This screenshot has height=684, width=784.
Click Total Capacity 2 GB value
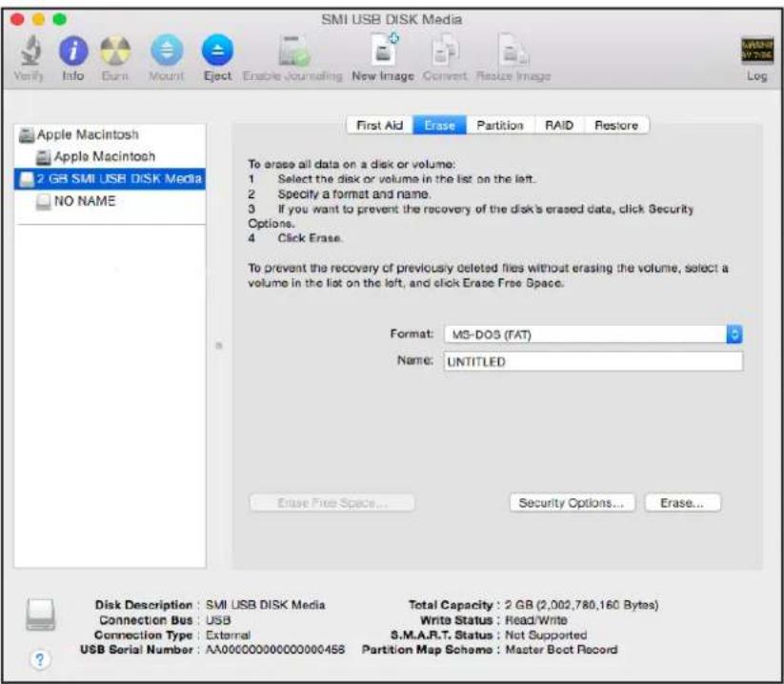click(x=581, y=605)
